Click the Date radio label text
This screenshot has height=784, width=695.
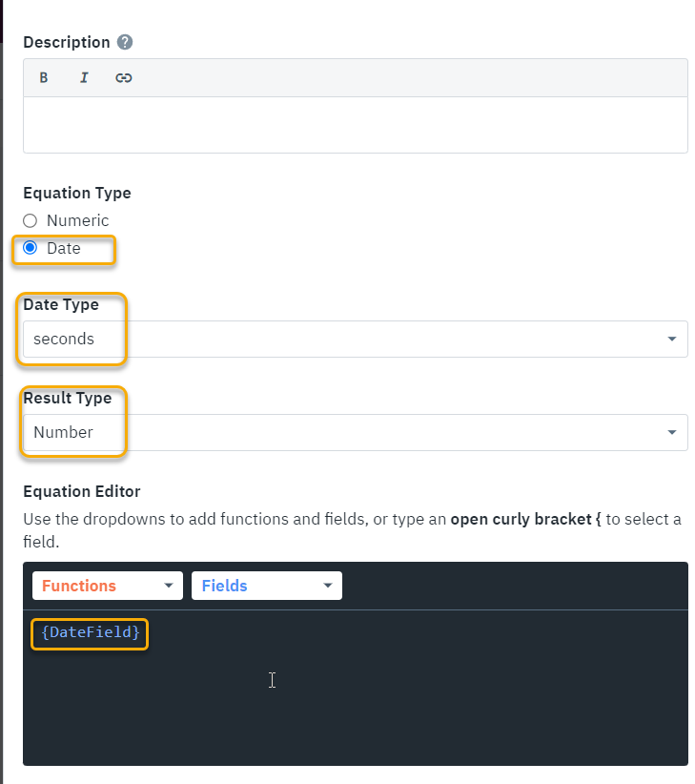pos(64,248)
